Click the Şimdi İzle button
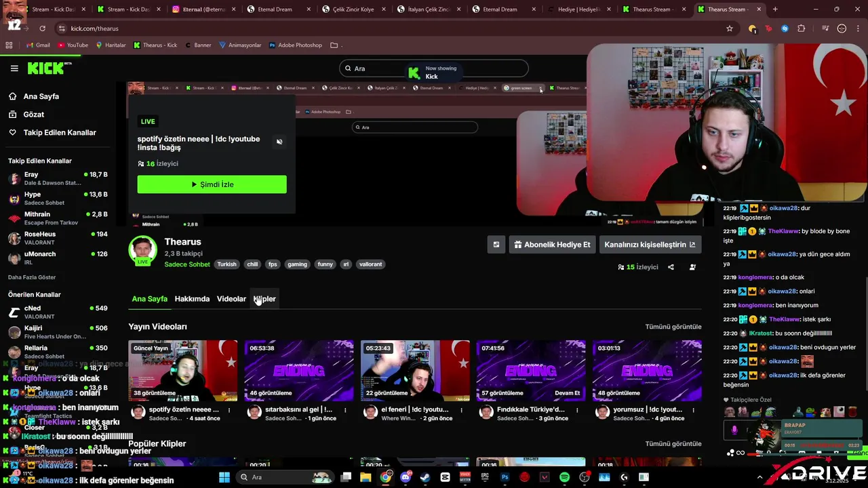868x488 pixels. click(x=212, y=184)
